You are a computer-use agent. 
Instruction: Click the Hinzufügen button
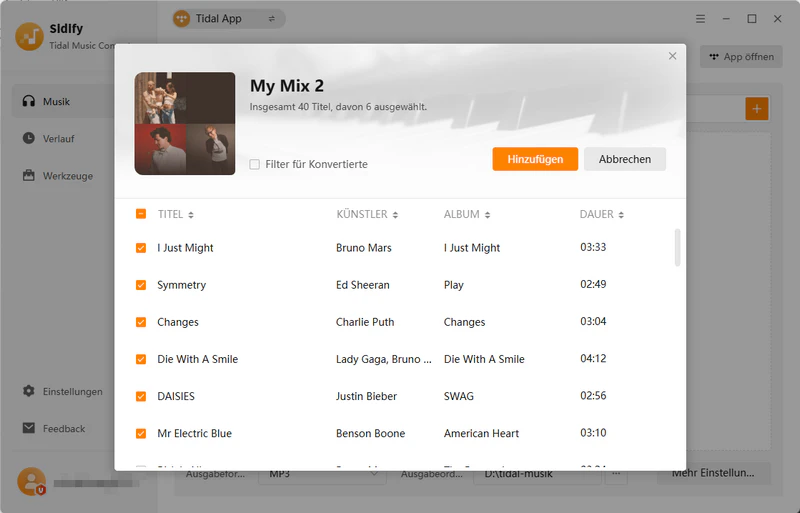(535, 159)
